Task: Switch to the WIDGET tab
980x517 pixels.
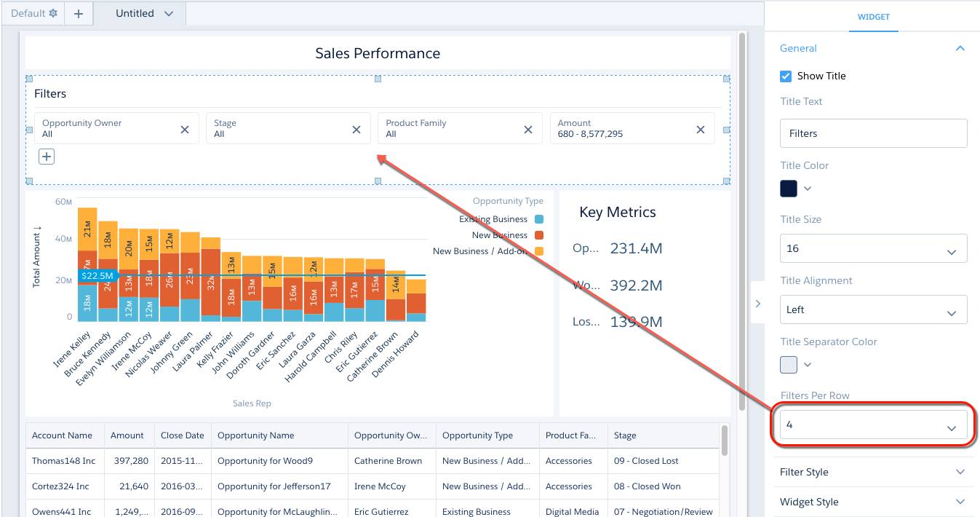Action: click(x=873, y=17)
